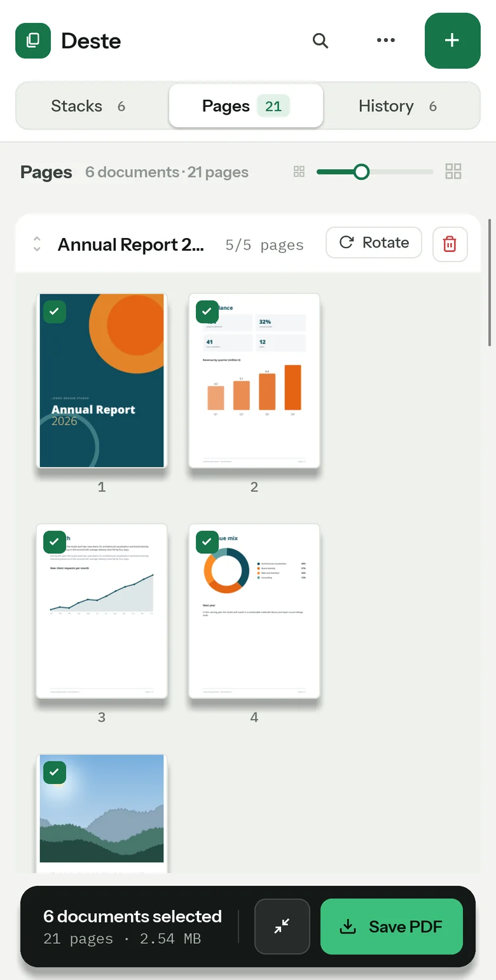The width and height of the screenshot is (496, 980).
Task: Delete Annual Report with trash icon
Action: (450, 244)
